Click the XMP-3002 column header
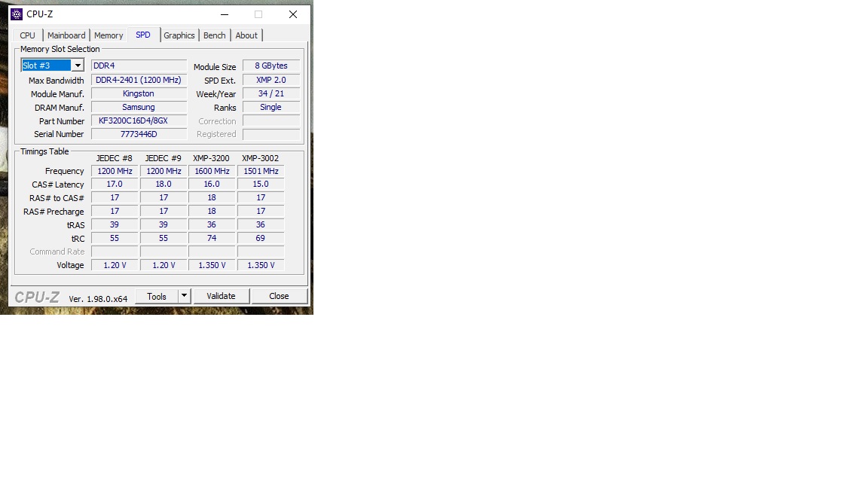Screen dimensions: 868x488 260,158
